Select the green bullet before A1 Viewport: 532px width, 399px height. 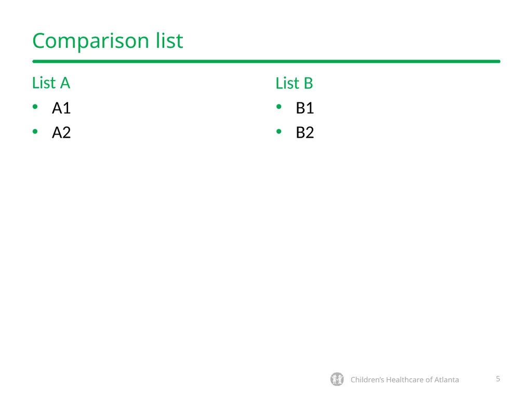click(35, 107)
